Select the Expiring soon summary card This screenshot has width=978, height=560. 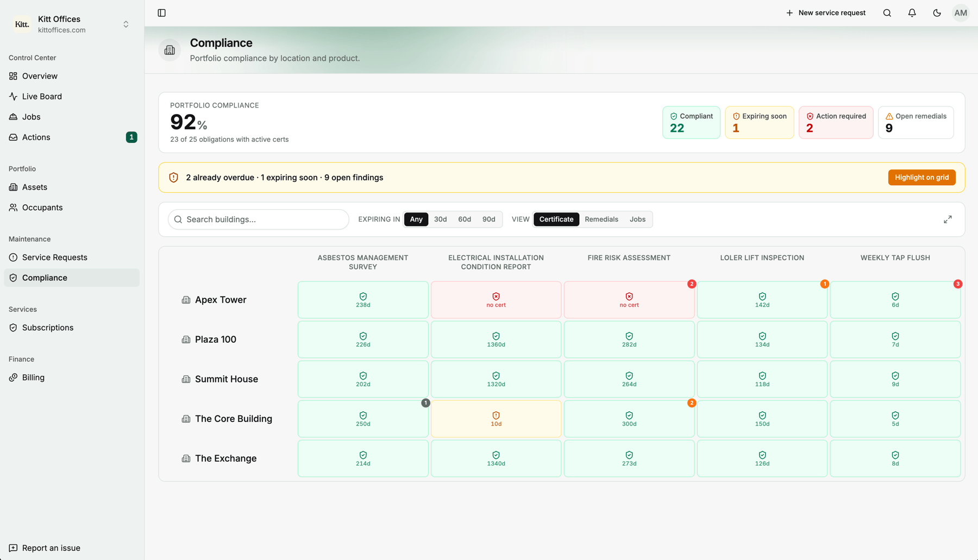pos(760,123)
